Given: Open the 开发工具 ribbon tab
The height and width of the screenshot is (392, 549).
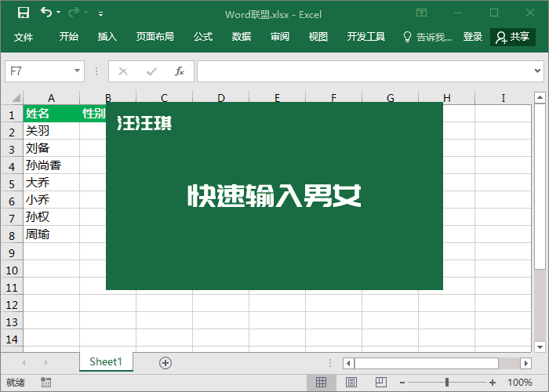Looking at the screenshot, I should pyautogui.click(x=366, y=36).
